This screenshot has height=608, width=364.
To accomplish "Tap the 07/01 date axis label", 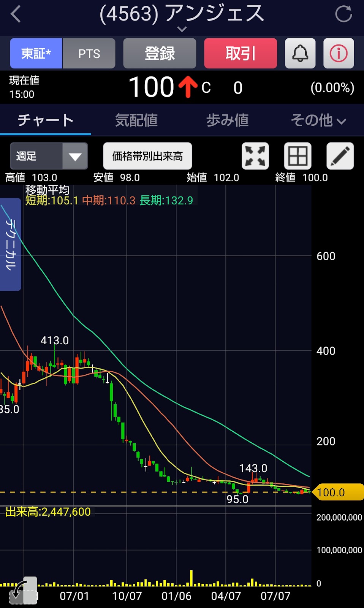I will click(74, 596).
